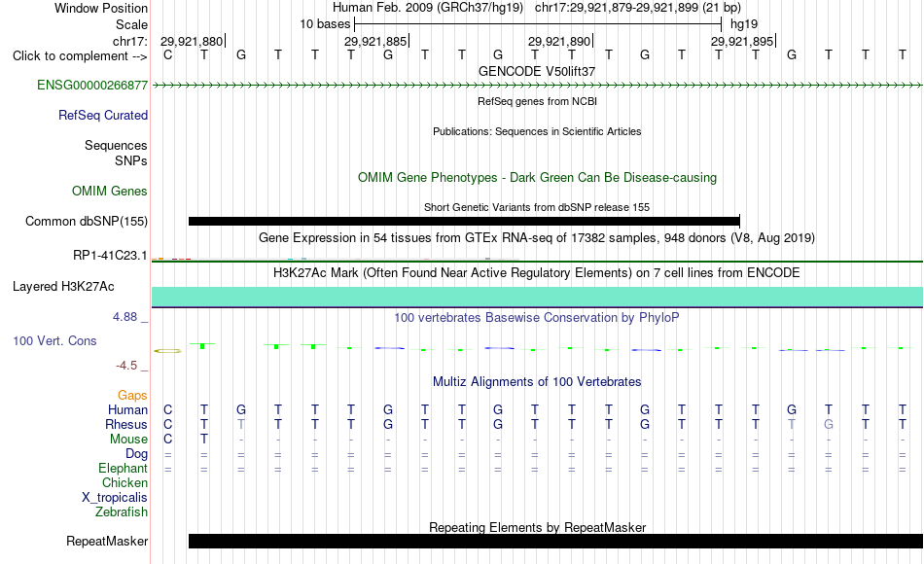Viewport: 924px width, 564px height.
Task: Click the Mouse alignment base T
Action: [204, 440]
